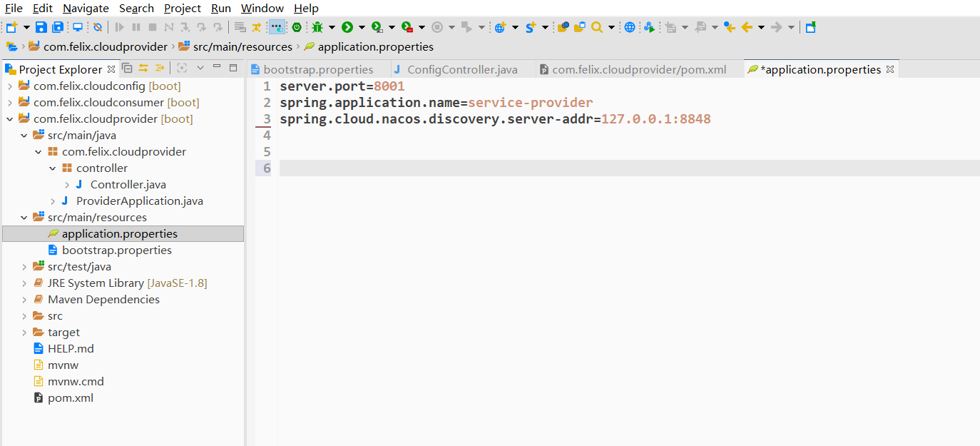Close the application.properties editor tab
This screenshot has height=446, width=980.
pos(889,69)
